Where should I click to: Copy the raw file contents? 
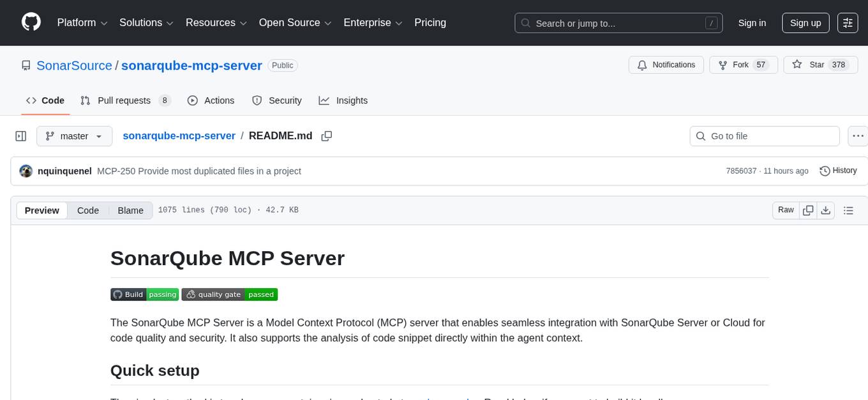[808, 210]
